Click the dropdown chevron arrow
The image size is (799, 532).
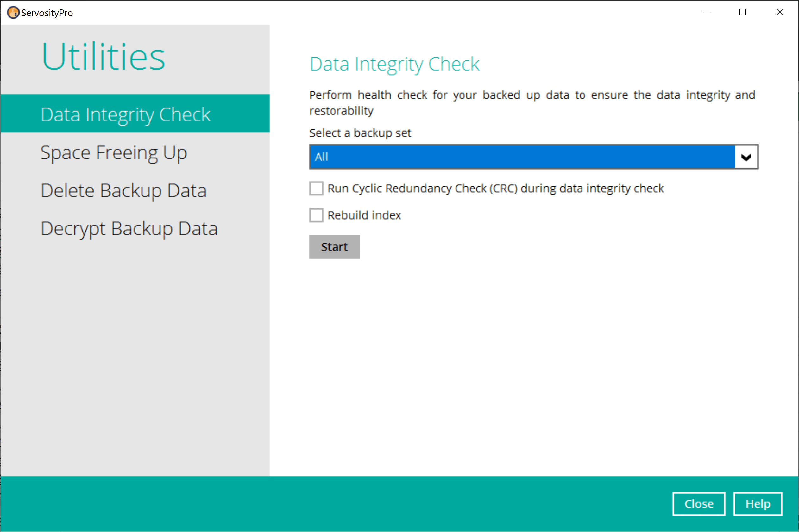746,157
